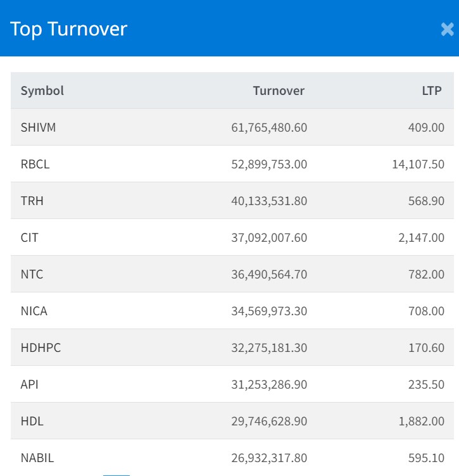
Task: Sort by the Turnover column header
Action: tap(279, 91)
